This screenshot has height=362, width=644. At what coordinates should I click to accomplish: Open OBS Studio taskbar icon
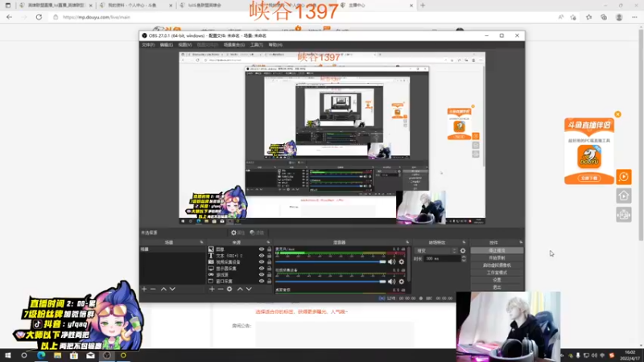pyautogui.click(x=107, y=356)
